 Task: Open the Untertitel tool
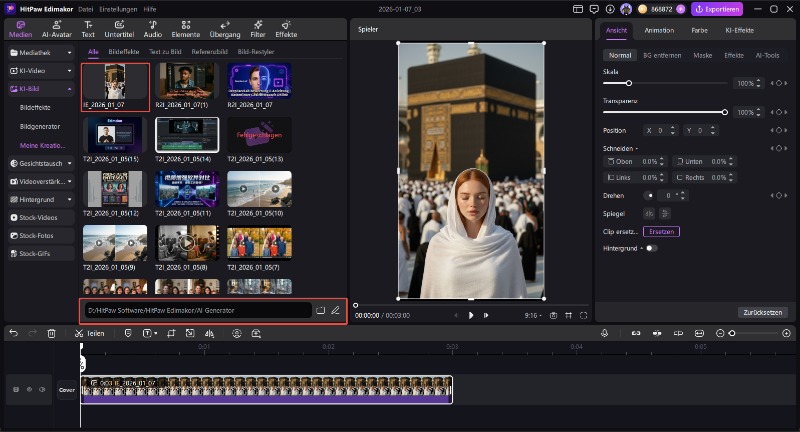[119, 28]
